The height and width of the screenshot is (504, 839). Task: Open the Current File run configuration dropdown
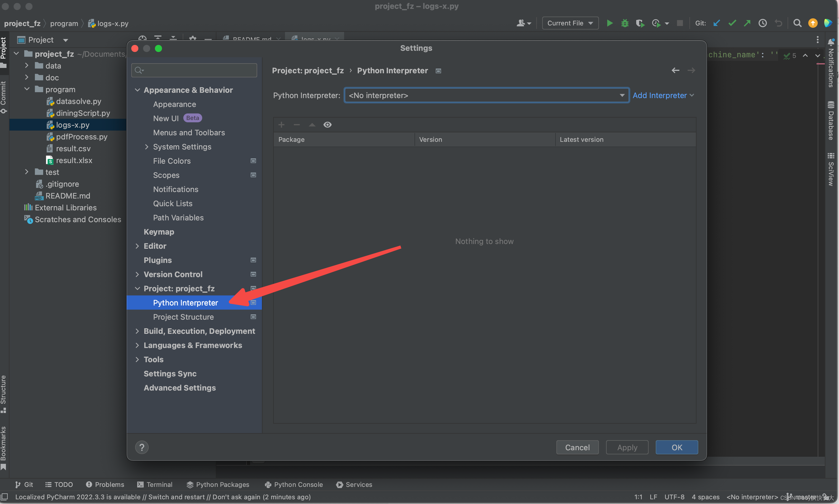click(x=570, y=23)
